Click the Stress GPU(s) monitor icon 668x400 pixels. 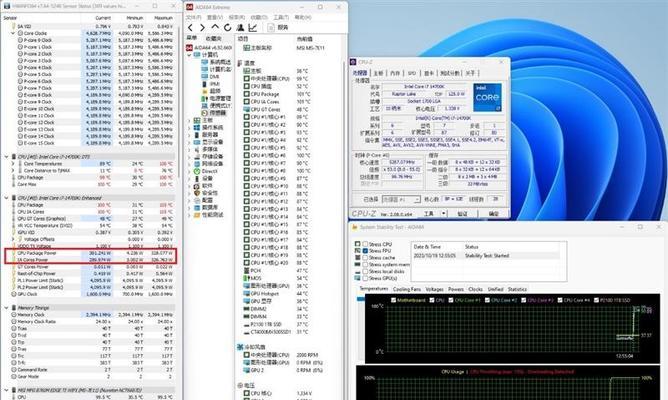(x=357, y=278)
